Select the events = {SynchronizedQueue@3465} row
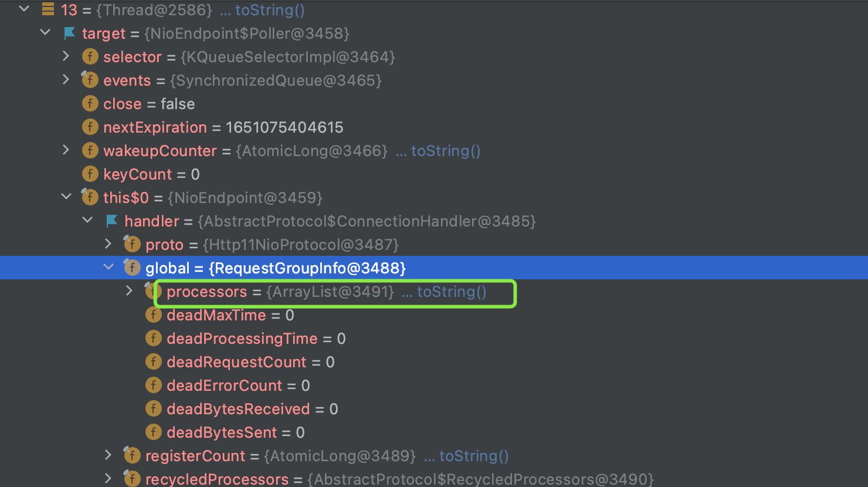Screen dimensions: 868x487 [434, 80]
